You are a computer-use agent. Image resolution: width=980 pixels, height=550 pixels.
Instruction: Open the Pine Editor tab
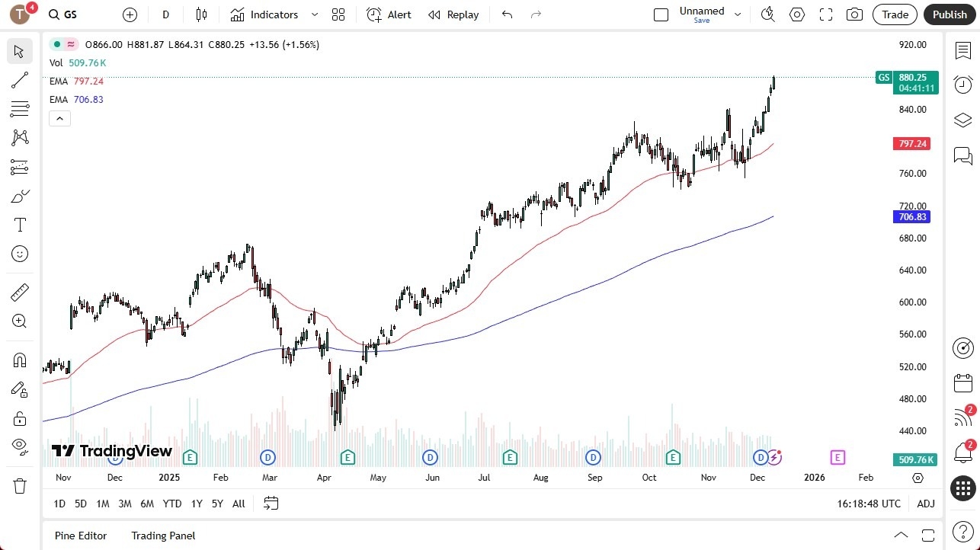[80, 536]
